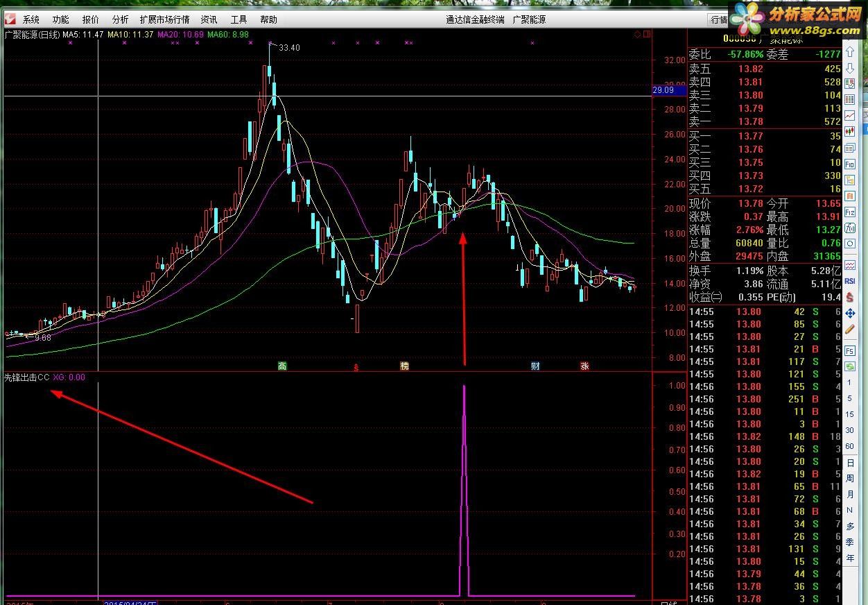Click the 高 marker on chart bottom

point(282,366)
